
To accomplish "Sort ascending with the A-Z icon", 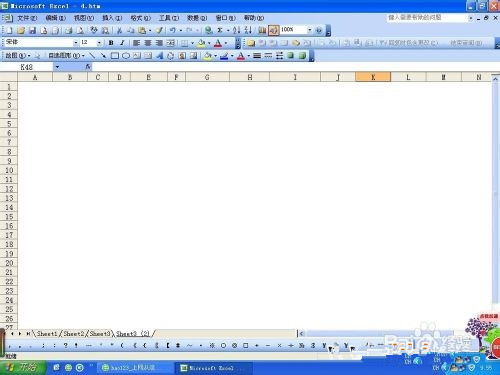I will pos(237,30).
